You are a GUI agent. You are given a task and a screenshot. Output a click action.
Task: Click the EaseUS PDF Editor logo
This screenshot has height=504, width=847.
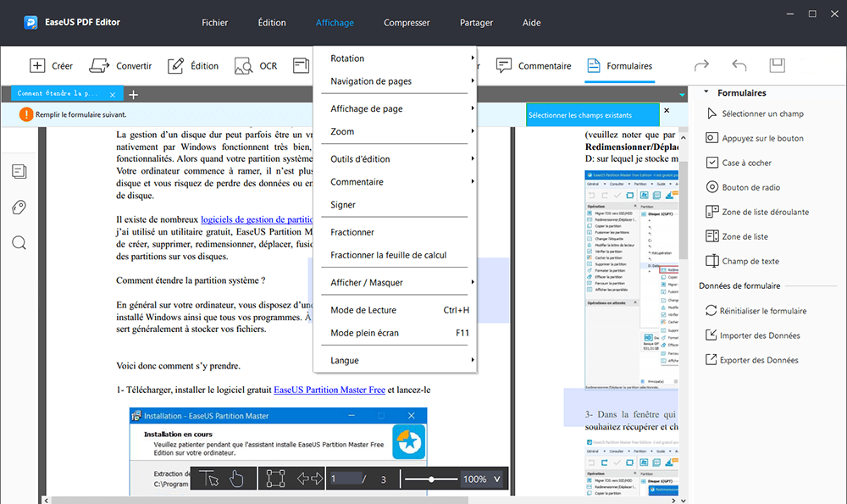30,23
